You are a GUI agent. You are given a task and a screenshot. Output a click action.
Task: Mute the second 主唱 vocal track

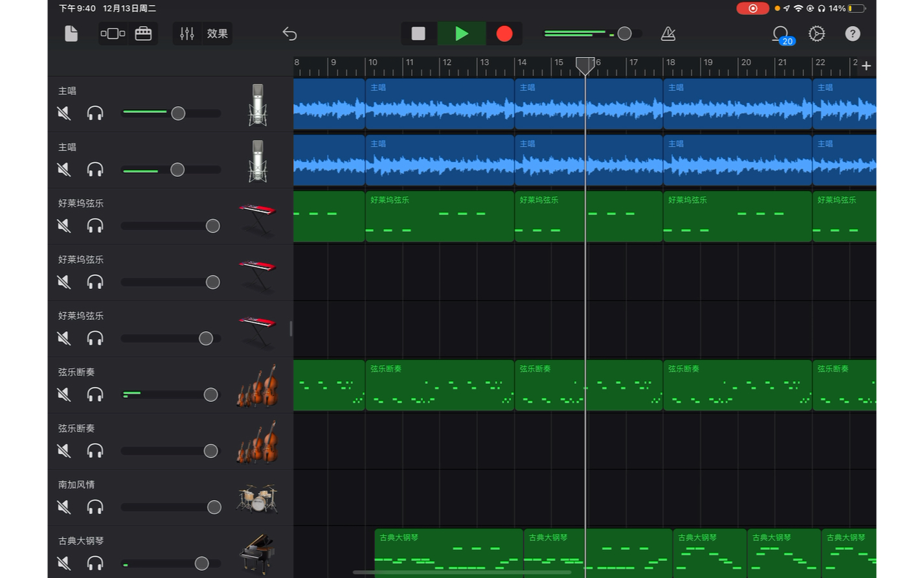point(63,170)
